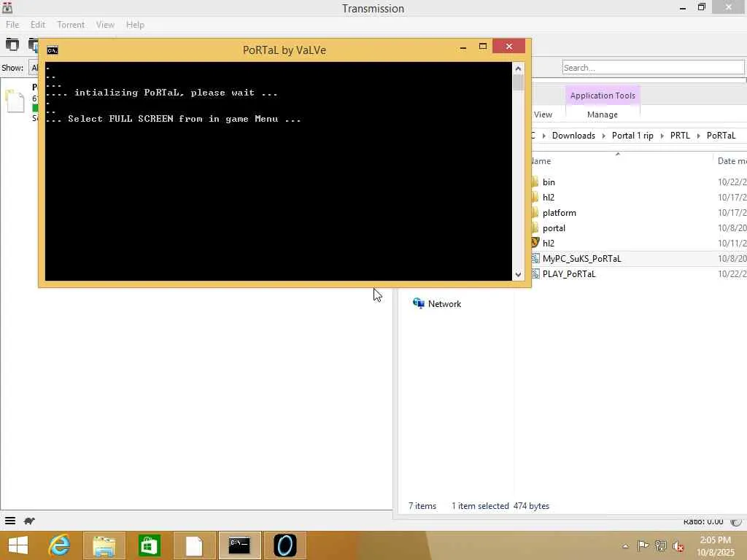Open the View menu in Transmission
747x560 pixels.
[105, 25]
